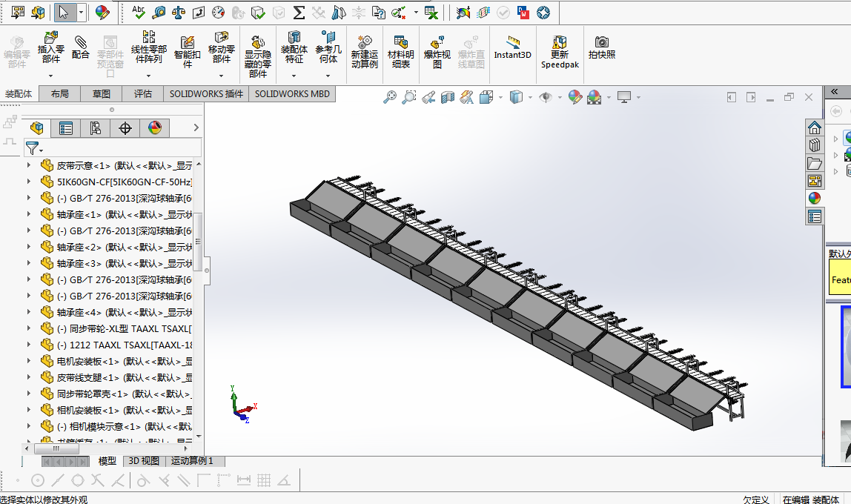Click the Select cursor tool

64,13
